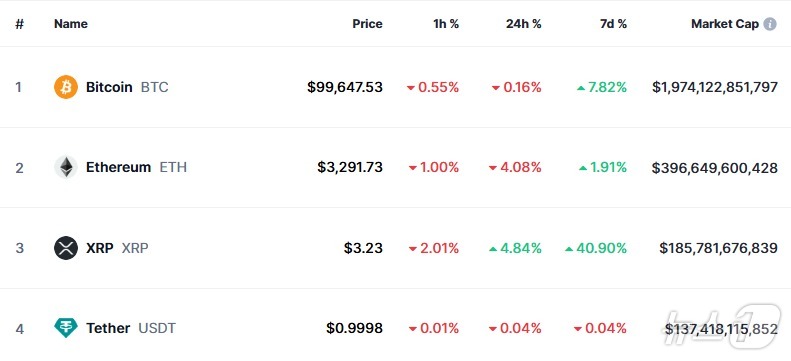Click the Market Cap info icon
The image size is (791, 361).
coord(770,24)
